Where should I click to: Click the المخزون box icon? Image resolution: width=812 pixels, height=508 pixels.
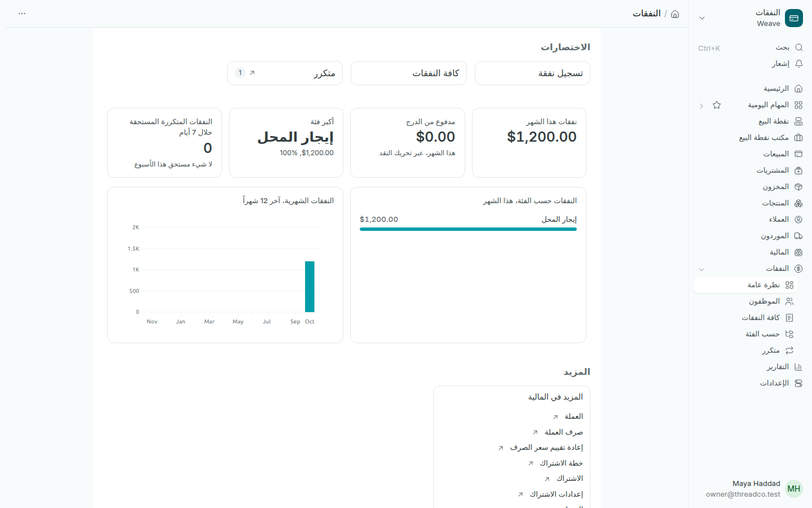(798, 187)
